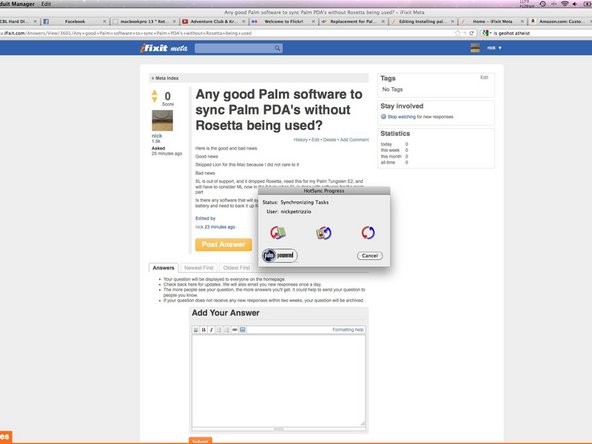Switch to the Welcome to Flickr tab
Viewport: 592px width, 444px height.
coord(283,22)
